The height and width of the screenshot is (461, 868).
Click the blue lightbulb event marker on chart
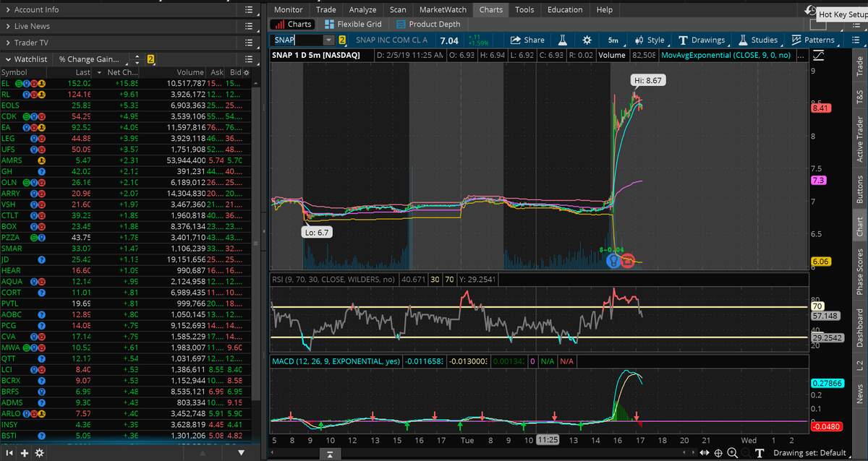click(x=613, y=260)
